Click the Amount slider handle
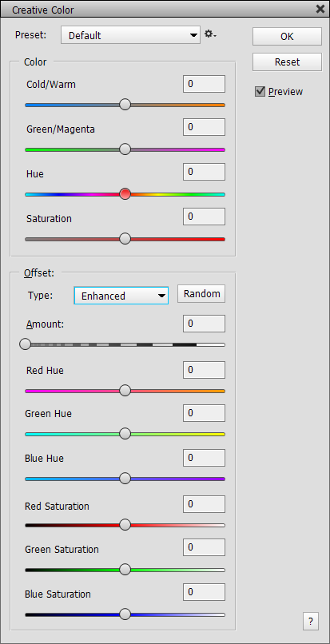The image size is (330, 644). pos(26,344)
